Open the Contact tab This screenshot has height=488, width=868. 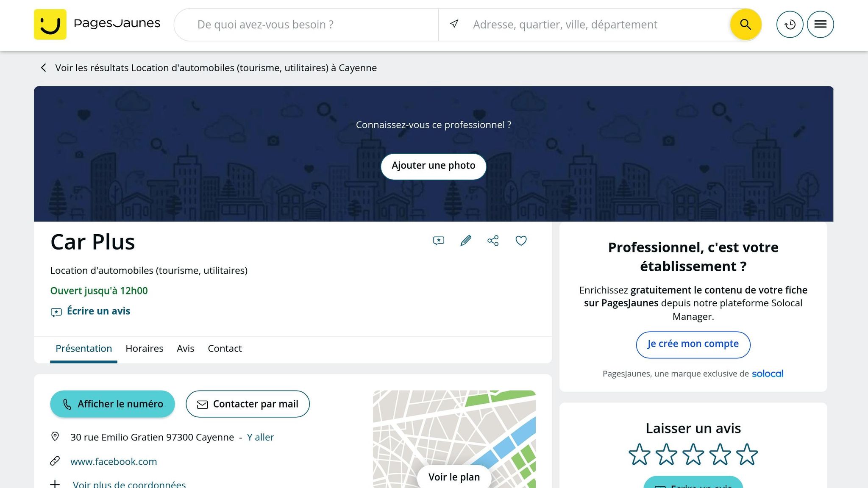(x=225, y=349)
